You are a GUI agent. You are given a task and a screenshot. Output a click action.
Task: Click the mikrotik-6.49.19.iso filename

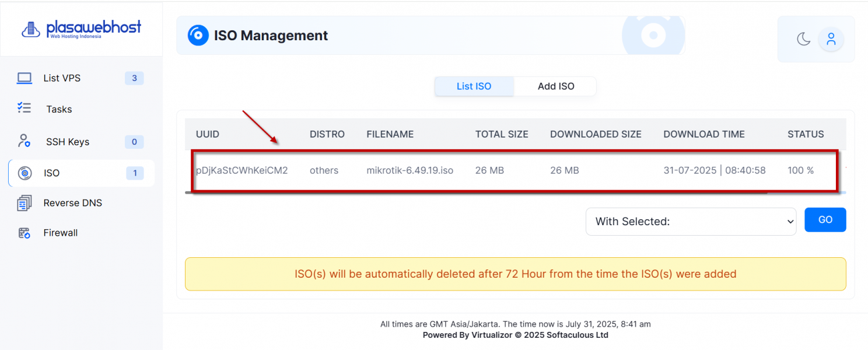[410, 170]
